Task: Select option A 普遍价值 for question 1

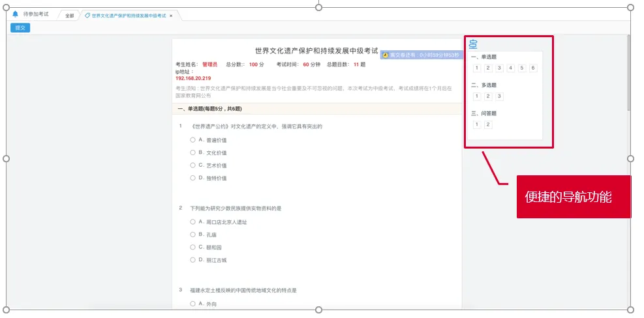Action: point(193,139)
